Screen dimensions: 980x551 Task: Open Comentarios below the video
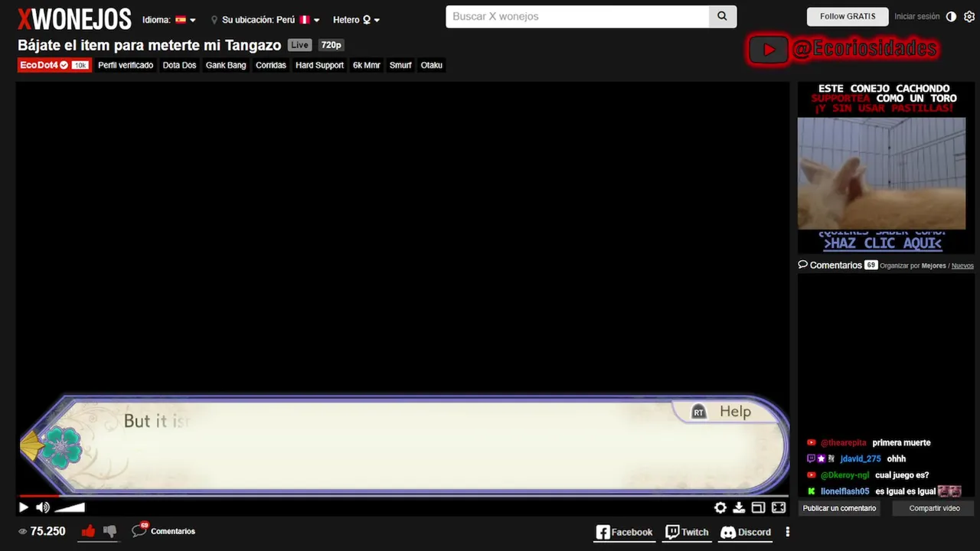pyautogui.click(x=163, y=530)
